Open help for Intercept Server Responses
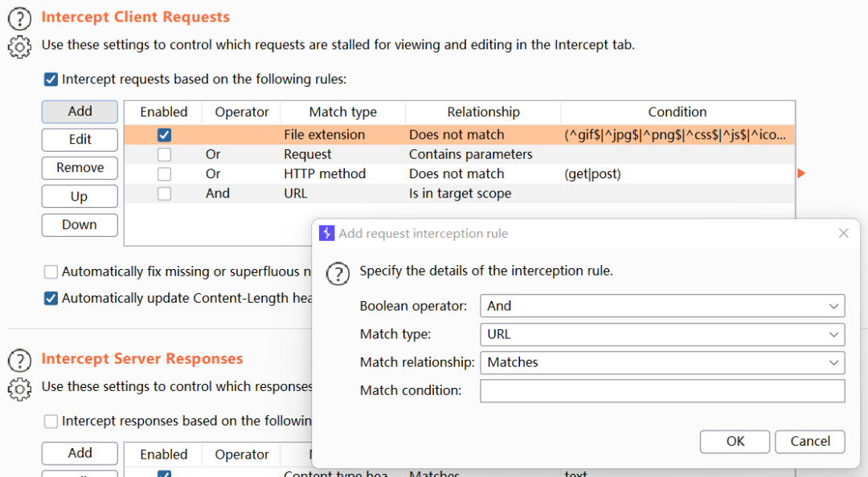This screenshot has height=477, width=868. pos(19,361)
